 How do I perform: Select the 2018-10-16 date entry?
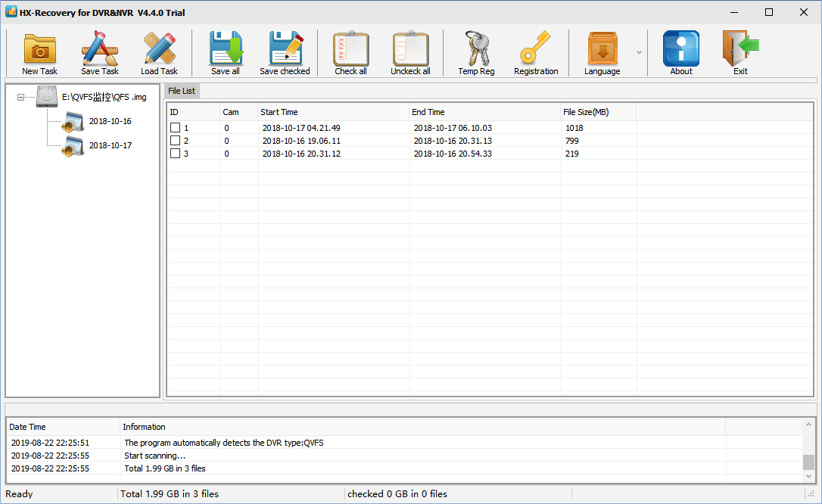(x=111, y=120)
